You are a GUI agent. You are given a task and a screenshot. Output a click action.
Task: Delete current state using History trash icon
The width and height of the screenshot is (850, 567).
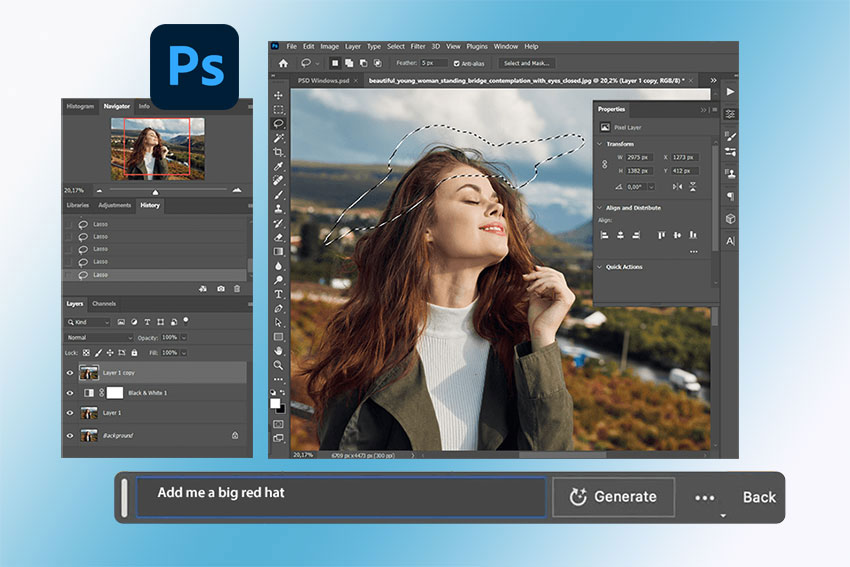point(237,288)
